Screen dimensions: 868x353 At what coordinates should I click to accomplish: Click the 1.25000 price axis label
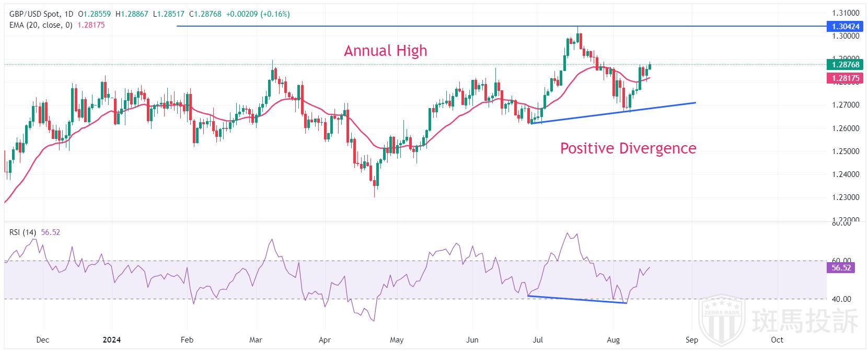pyautogui.click(x=844, y=151)
